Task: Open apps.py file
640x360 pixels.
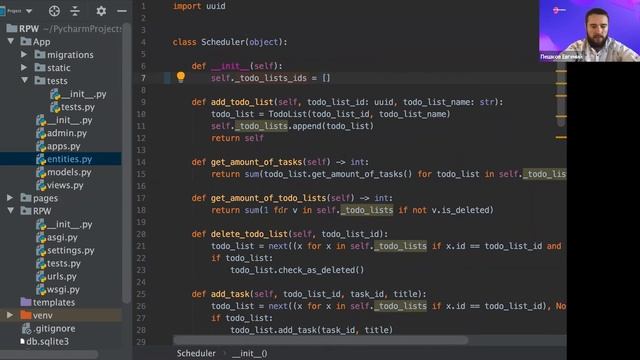Action: [64, 146]
